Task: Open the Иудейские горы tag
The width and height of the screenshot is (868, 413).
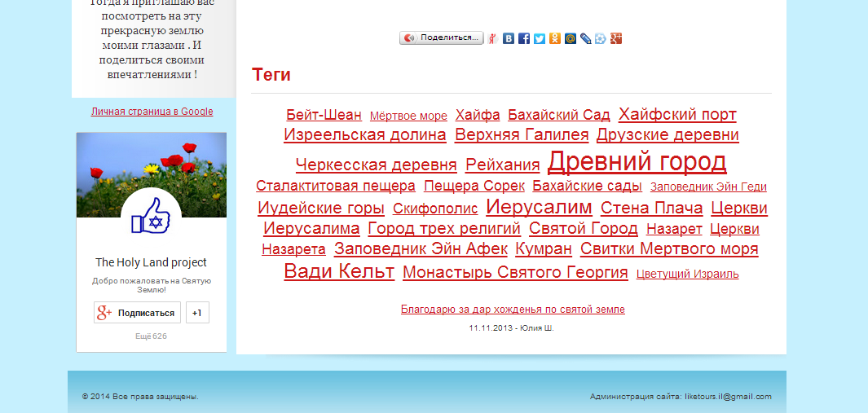Action: (321, 209)
